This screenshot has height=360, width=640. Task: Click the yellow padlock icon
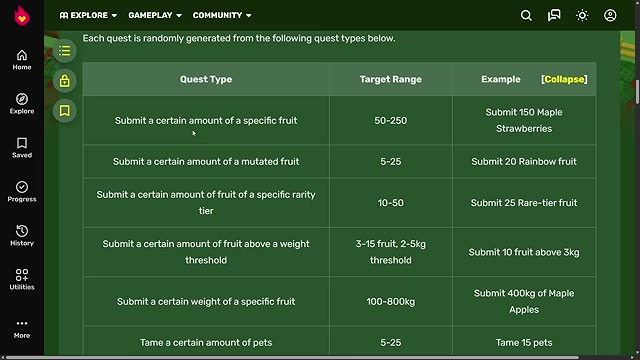64,81
